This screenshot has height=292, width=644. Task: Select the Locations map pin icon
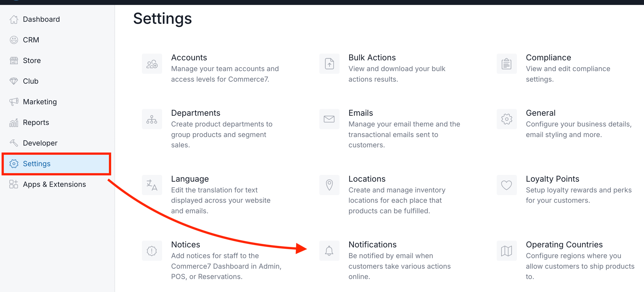click(x=329, y=185)
